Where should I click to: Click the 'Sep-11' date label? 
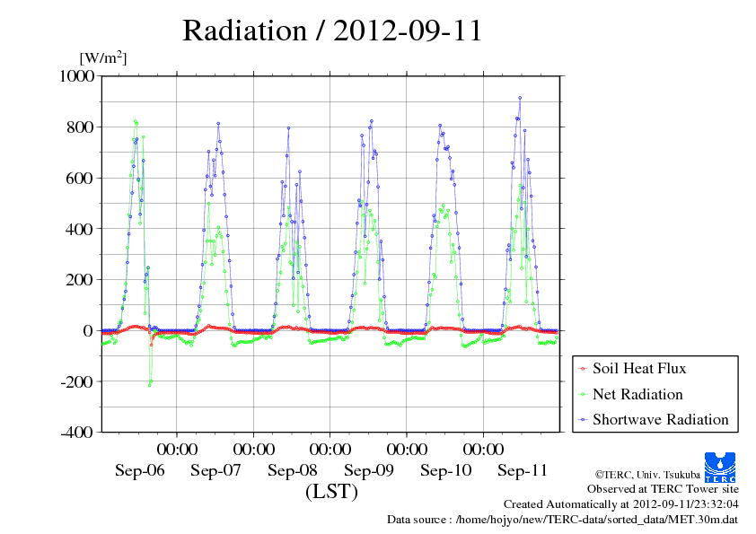point(523,470)
